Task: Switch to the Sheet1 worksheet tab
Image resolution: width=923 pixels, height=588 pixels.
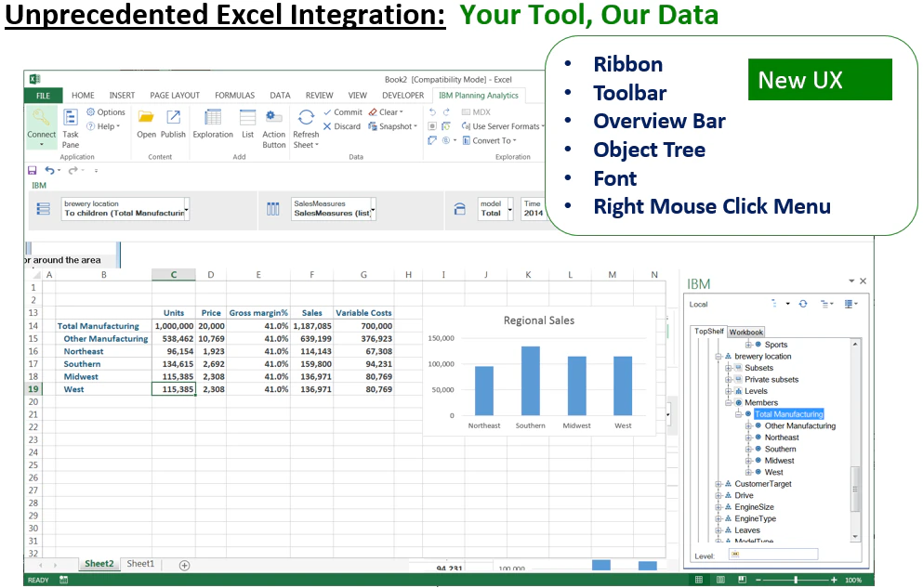Action: (140, 564)
